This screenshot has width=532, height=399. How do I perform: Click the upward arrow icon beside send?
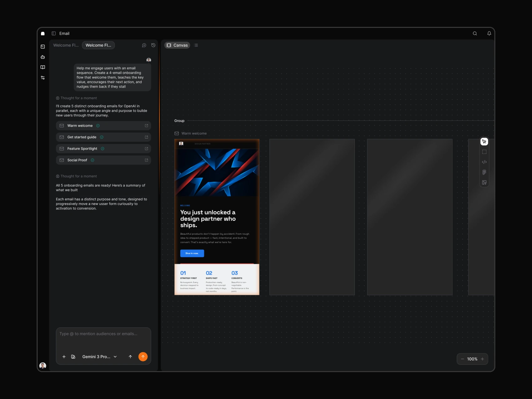coord(130,357)
